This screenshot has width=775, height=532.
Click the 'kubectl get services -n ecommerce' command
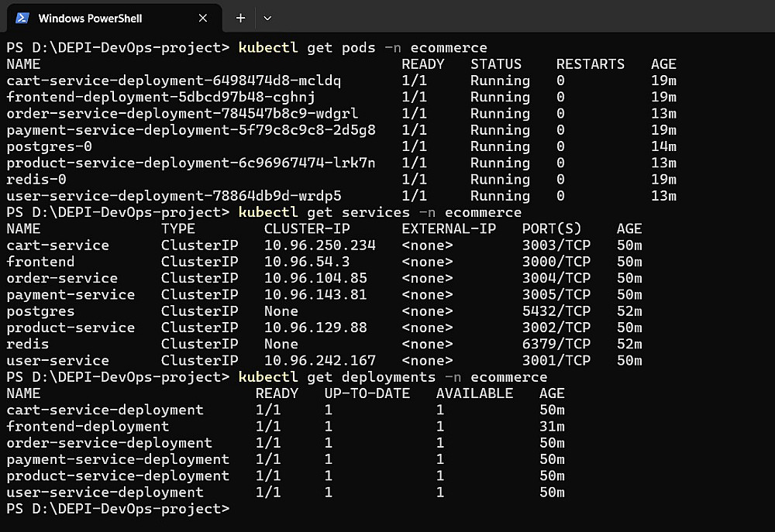(x=380, y=212)
